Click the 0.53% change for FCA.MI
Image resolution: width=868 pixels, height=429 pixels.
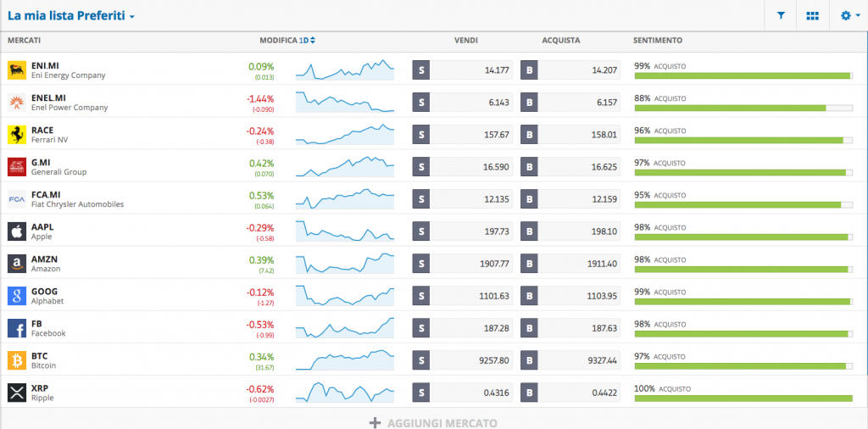[261, 196]
